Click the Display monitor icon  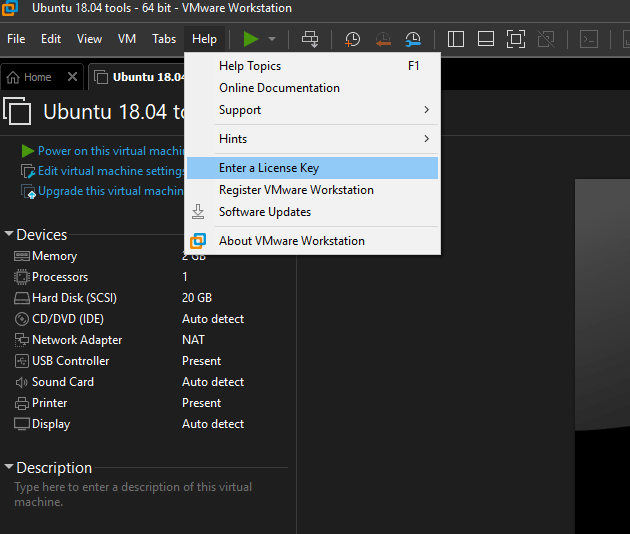pyautogui.click(x=22, y=424)
